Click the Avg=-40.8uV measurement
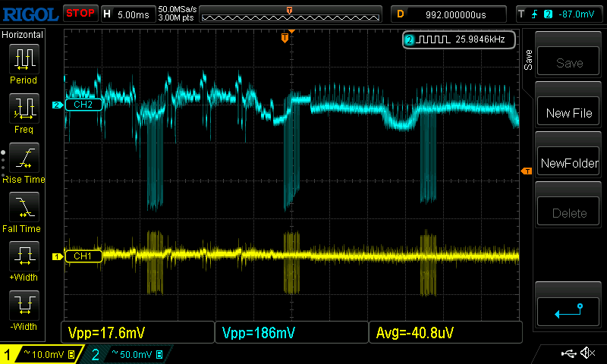Viewport: 607px width, 364px height. click(x=414, y=333)
